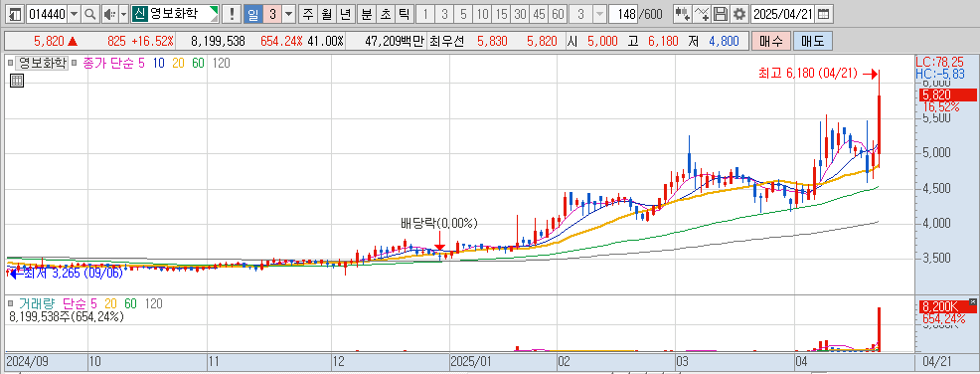
Task: Switch to second 초 chart
Action: click(386, 14)
